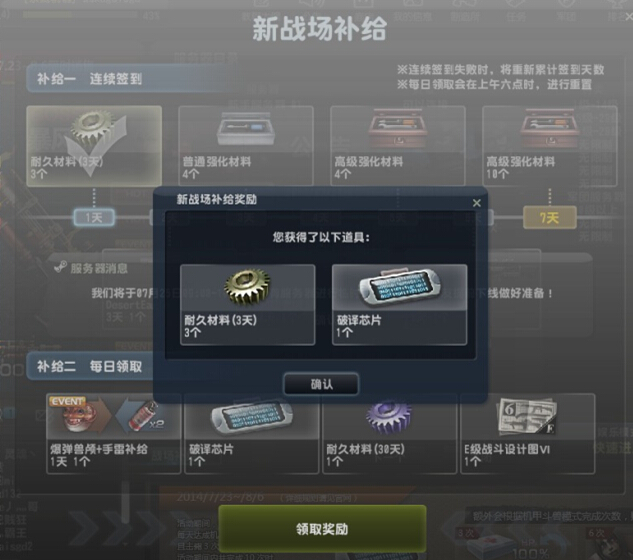Click the 高级强化材料 10个 reward box

point(549,146)
